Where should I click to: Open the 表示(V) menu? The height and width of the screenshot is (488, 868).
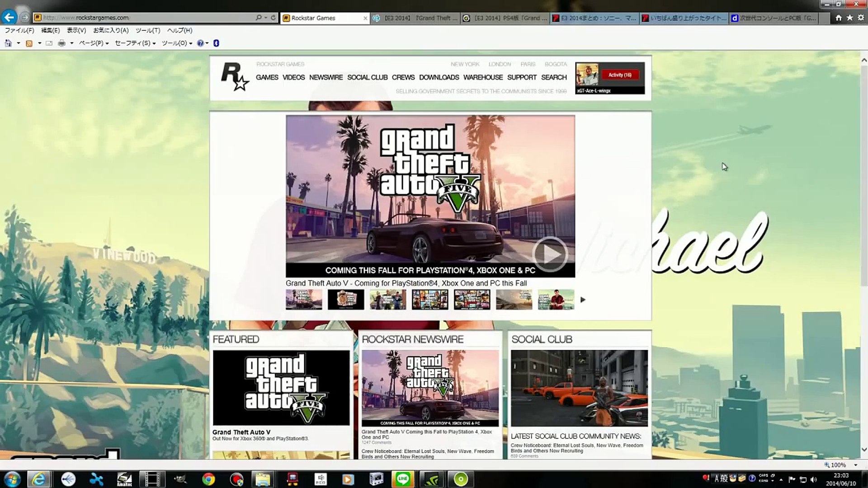(x=76, y=30)
